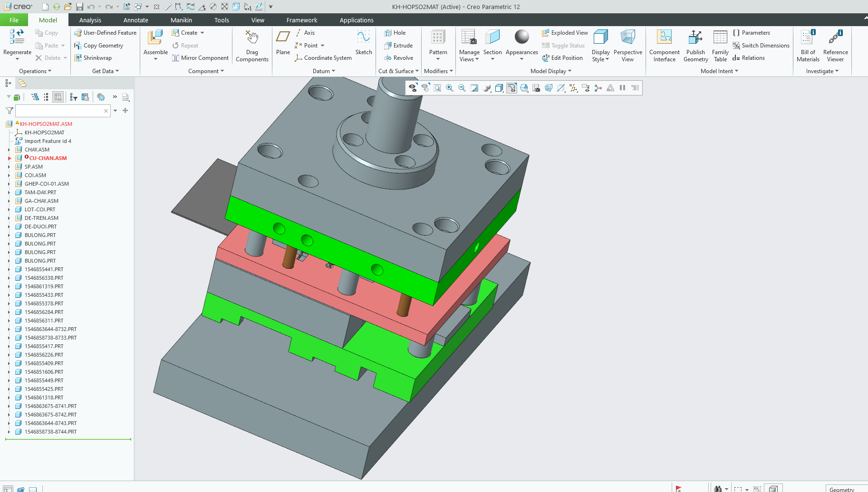868x492 pixels.
Task: Click the model tree search field
Action: (59, 111)
